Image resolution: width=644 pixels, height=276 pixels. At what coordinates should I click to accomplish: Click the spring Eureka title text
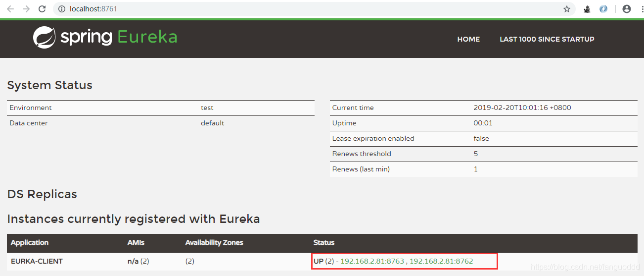119,38
